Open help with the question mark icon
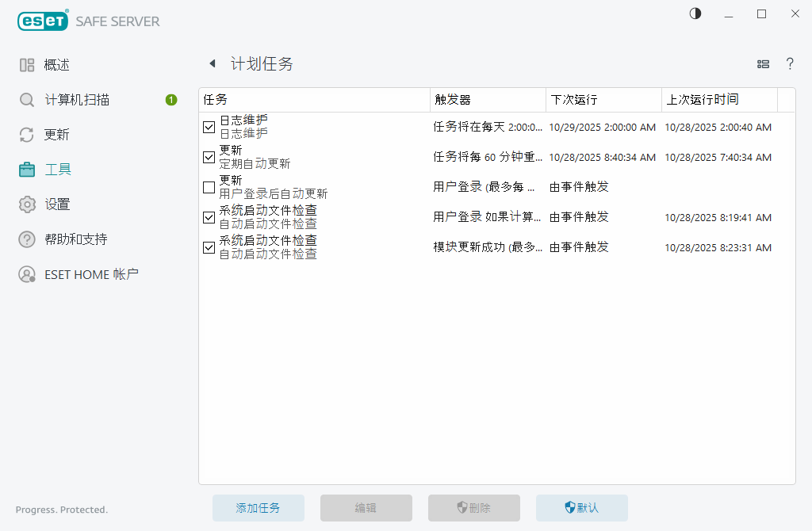 tap(790, 64)
